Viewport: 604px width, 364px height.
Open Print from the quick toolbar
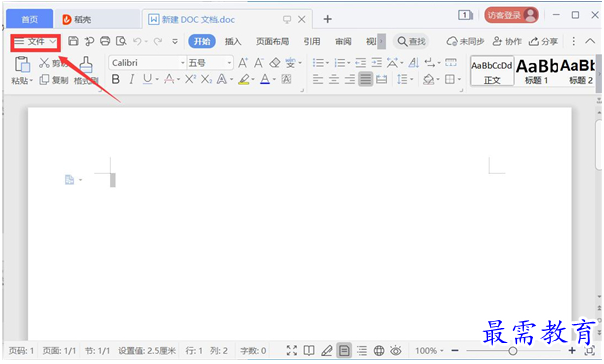point(105,41)
